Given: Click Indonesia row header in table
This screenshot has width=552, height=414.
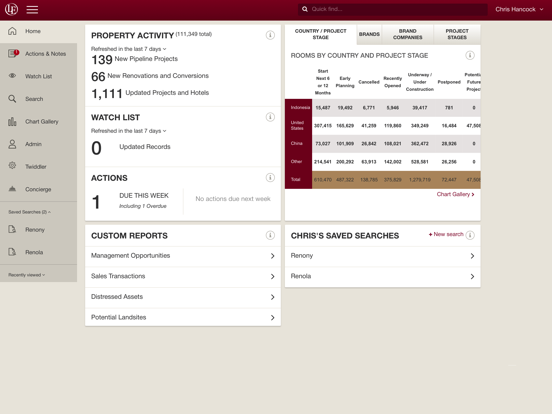Looking at the screenshot, I should [299, 108].
